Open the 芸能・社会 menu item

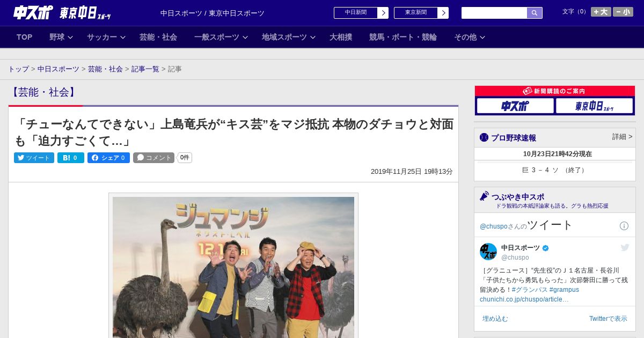pyautogui.click(x=158, y=37)
